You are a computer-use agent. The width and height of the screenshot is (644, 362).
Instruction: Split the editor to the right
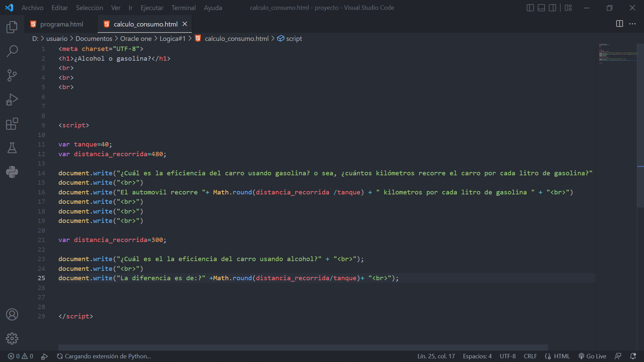coord(620,24)
